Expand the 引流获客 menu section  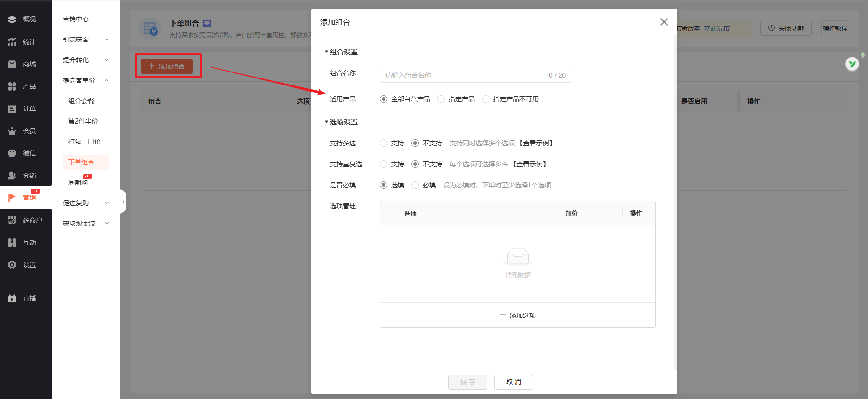pyautogui.click(x=85, y=39)
